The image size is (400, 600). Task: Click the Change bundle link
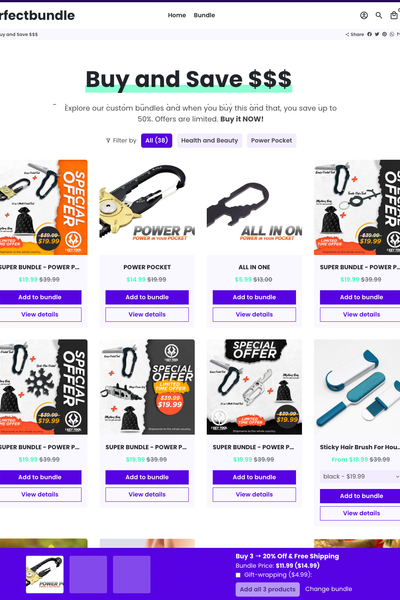328,589
